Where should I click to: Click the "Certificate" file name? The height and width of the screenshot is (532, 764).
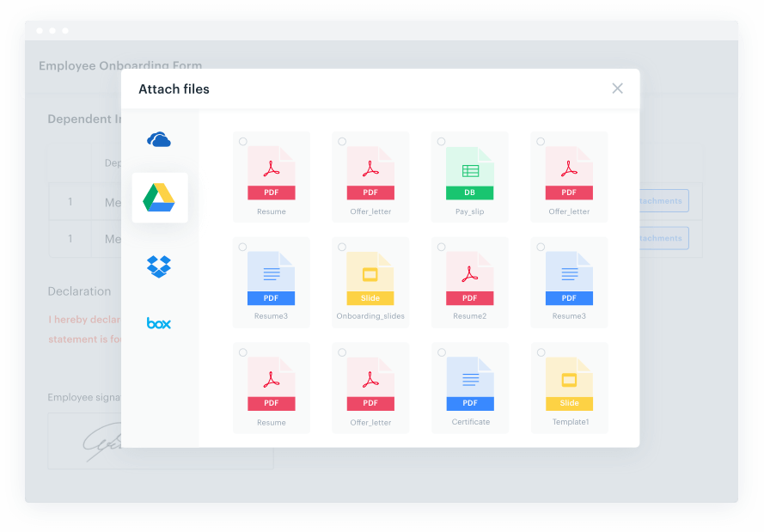(471, 422)
